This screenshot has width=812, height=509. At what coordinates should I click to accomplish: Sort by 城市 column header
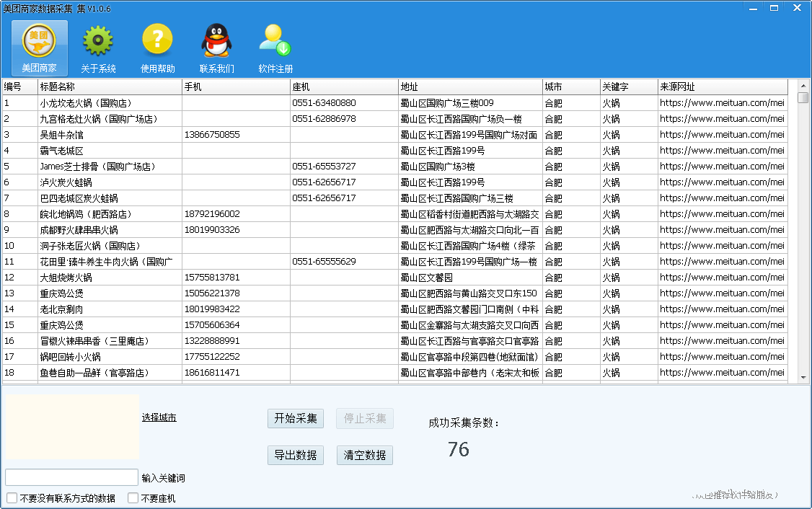pos(571,87)
